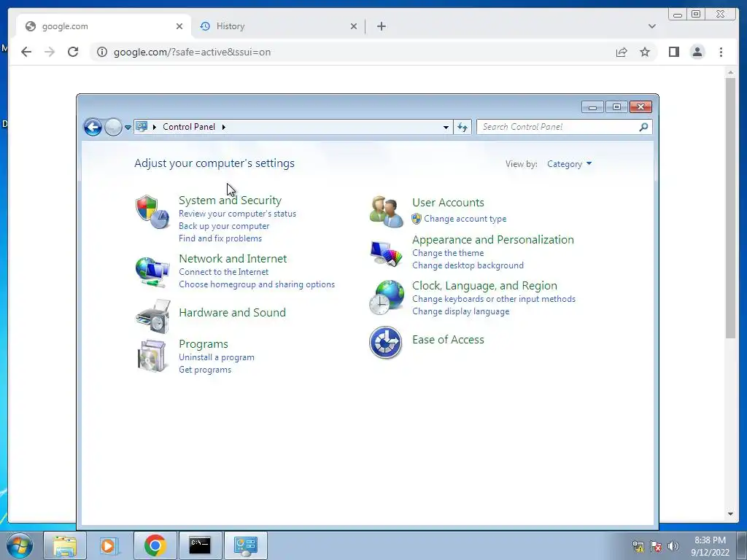Open Chrome tab search chevron

click(x=652, y=26)
